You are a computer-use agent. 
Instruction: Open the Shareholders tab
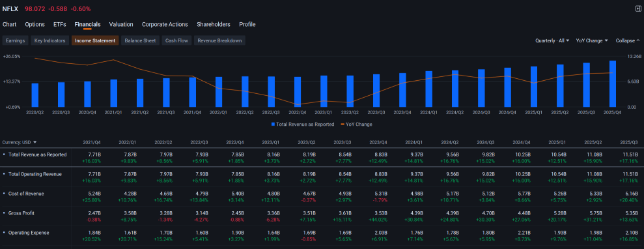(214, 24)
